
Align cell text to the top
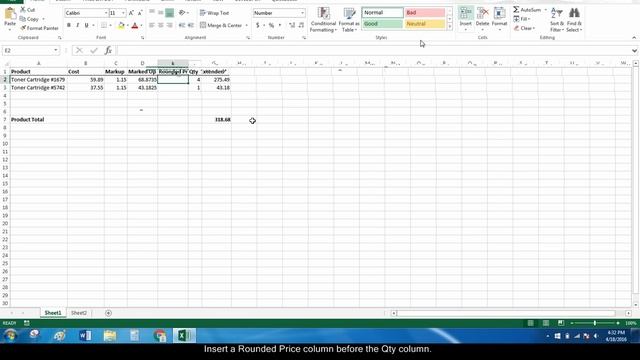coord(152,13)
